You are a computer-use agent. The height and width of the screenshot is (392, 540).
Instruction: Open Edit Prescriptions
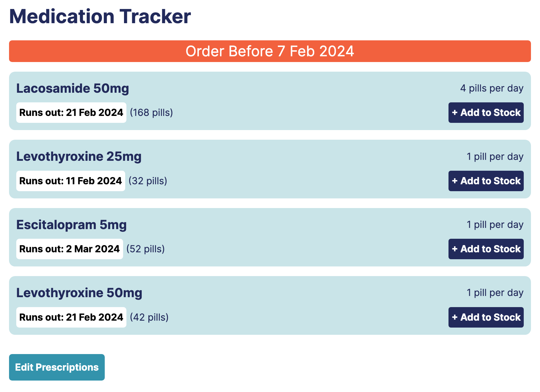coord(57,367)
